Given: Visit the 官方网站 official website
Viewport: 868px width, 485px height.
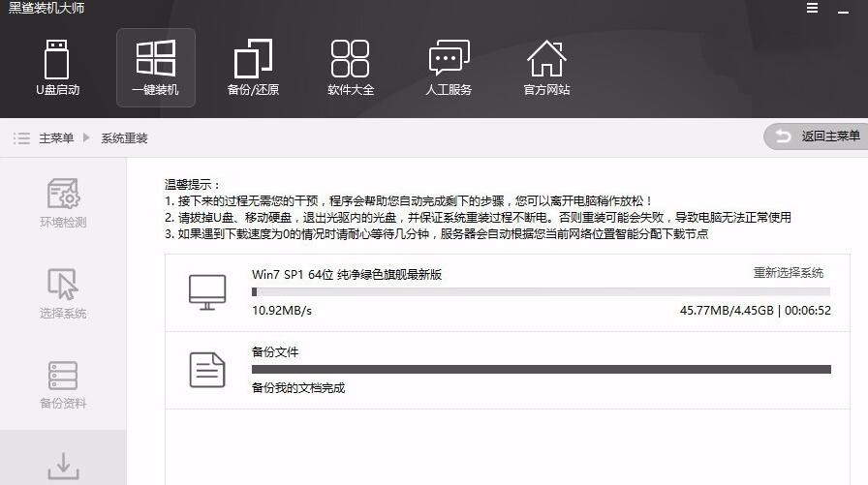Looking at the screenshot, I should (546, 68).
